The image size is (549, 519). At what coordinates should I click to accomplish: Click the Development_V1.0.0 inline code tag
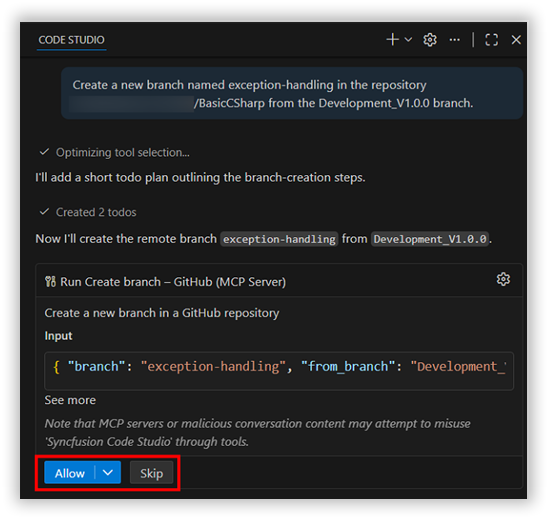430,239
